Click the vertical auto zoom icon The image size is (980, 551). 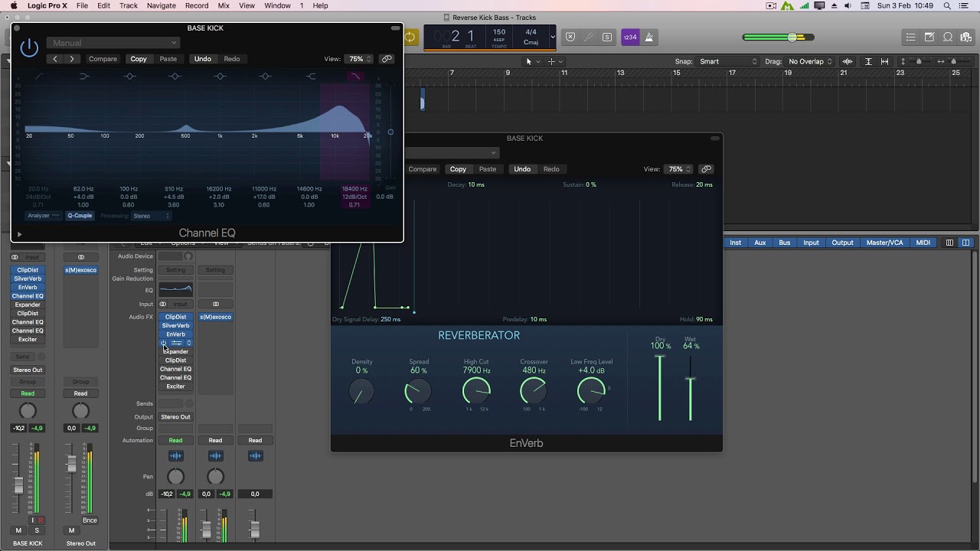pyautogui.click(x=868, y=61)
